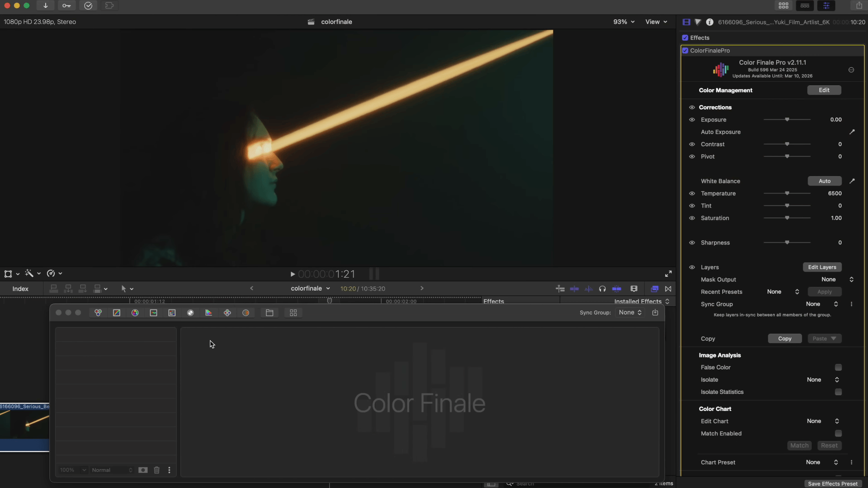Click the snapshot camera icon under layers list
The image size is (868, 488).
tap(143, 470)
